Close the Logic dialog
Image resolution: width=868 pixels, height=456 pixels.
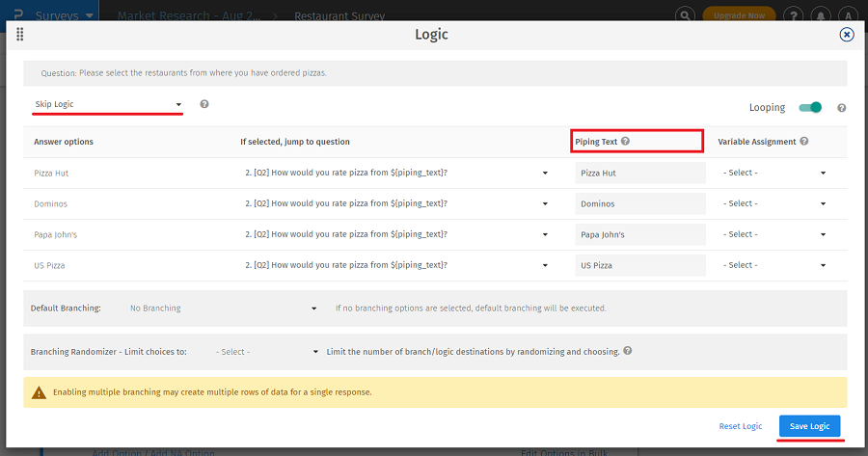coord(847,35)
